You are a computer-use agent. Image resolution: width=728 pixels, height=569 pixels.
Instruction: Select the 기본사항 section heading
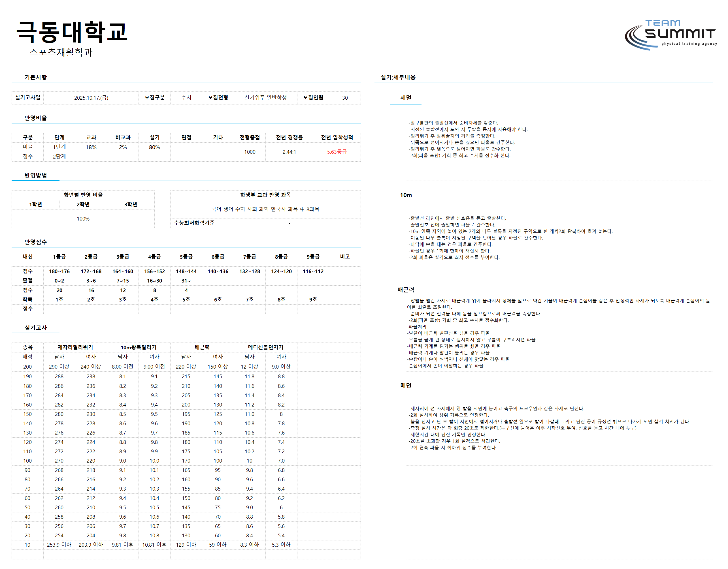[x=36, y=77]
